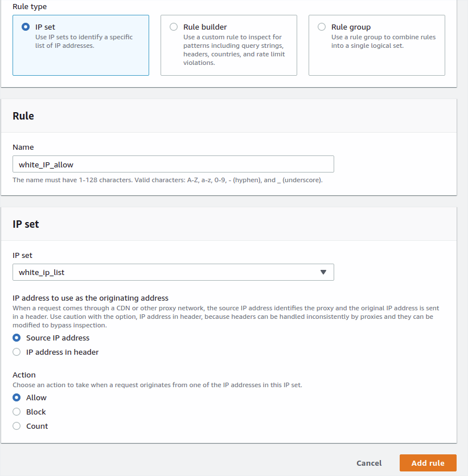Screen dimensions: 468x476
Task: Select the IP set rule type radio
Action: [26, 27]
